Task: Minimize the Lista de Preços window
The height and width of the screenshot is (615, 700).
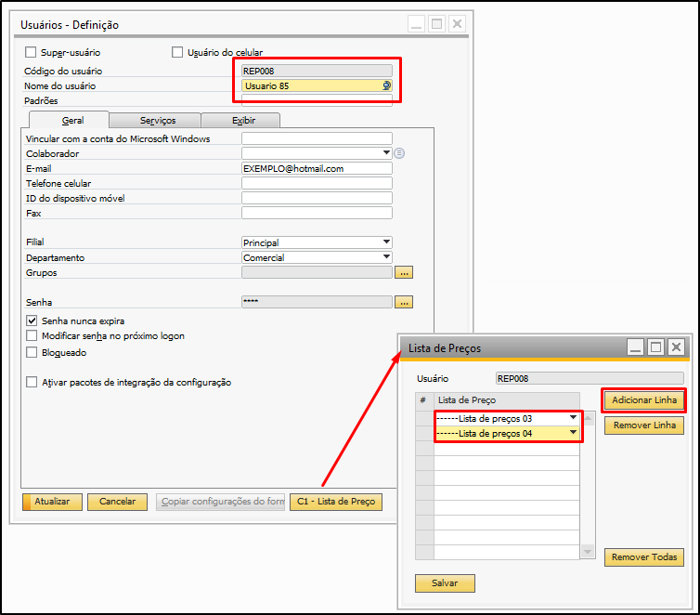Action: [x=635, y=347]
